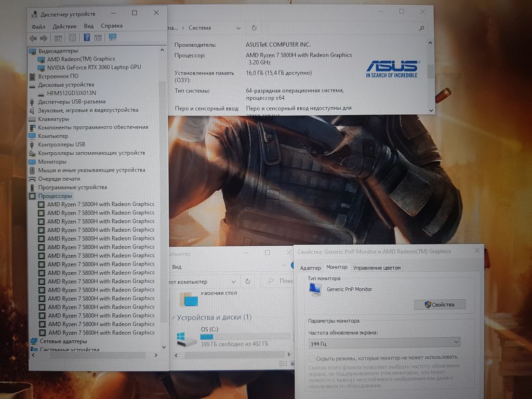Click the up arrow of System window's scrollbar
The image size is (532, 399).
430,43
